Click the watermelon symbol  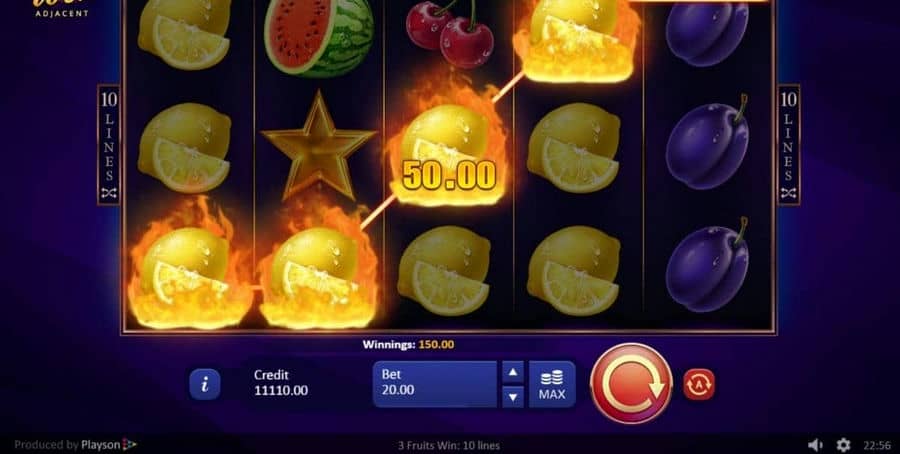(x=319, y=38)
